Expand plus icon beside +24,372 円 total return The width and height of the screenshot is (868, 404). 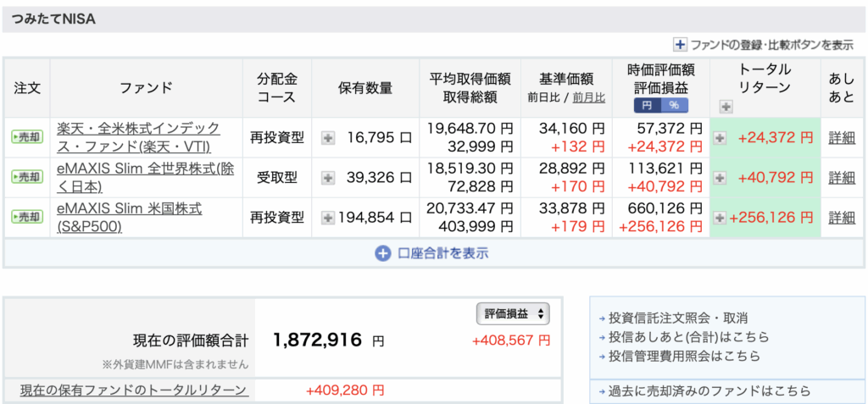pos(720,138)
